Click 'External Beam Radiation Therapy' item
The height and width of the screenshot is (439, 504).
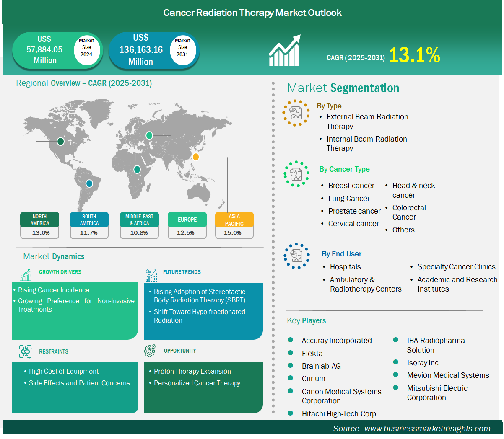[367, 121]
